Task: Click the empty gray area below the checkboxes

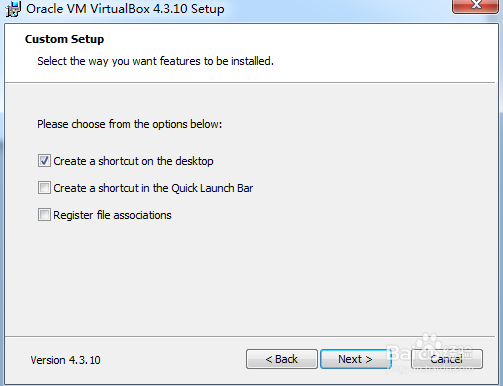Action: (x=250, y=277)
